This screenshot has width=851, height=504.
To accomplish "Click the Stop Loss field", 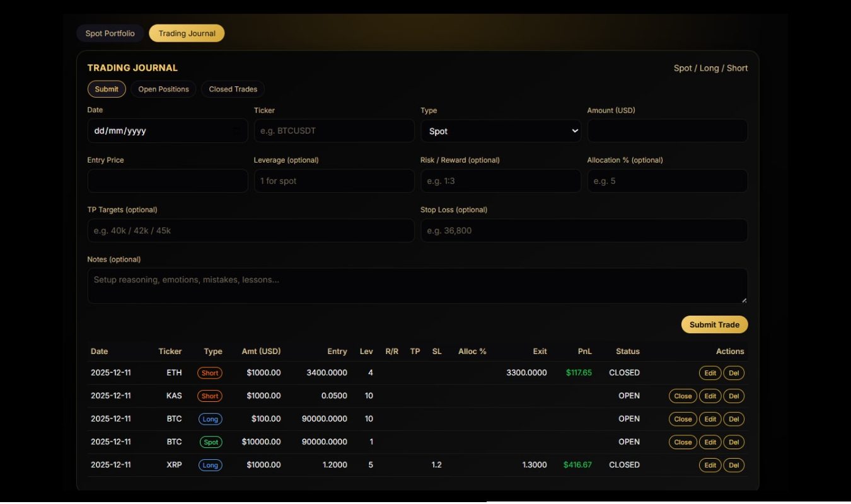I will (x=584, y=230).
